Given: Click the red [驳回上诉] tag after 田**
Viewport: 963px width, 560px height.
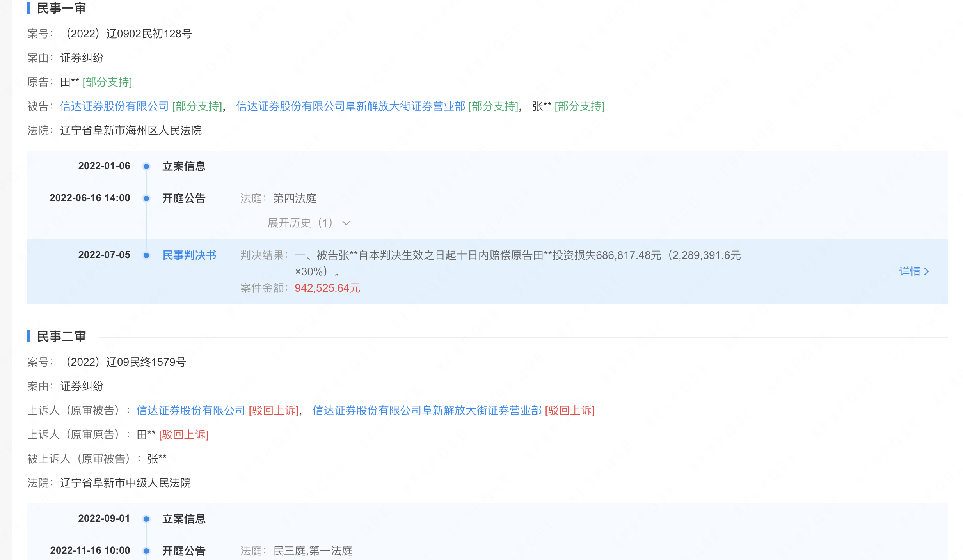Looking at the screenshot, I should pos(183,435).
